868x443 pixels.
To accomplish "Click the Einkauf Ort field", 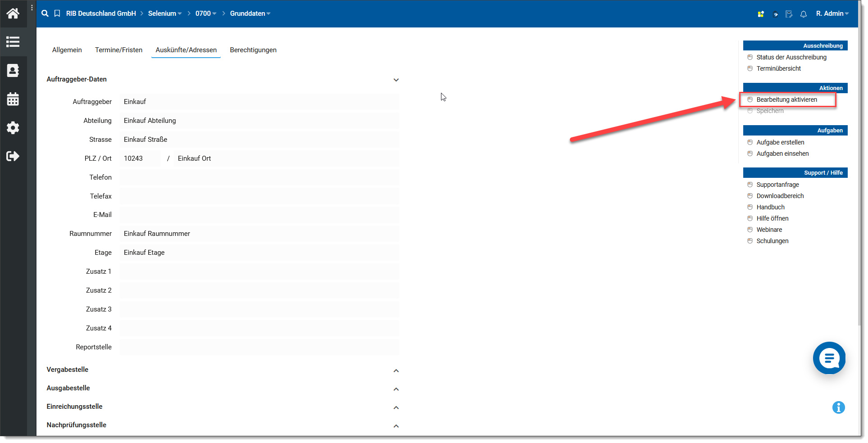I will 286,158.
